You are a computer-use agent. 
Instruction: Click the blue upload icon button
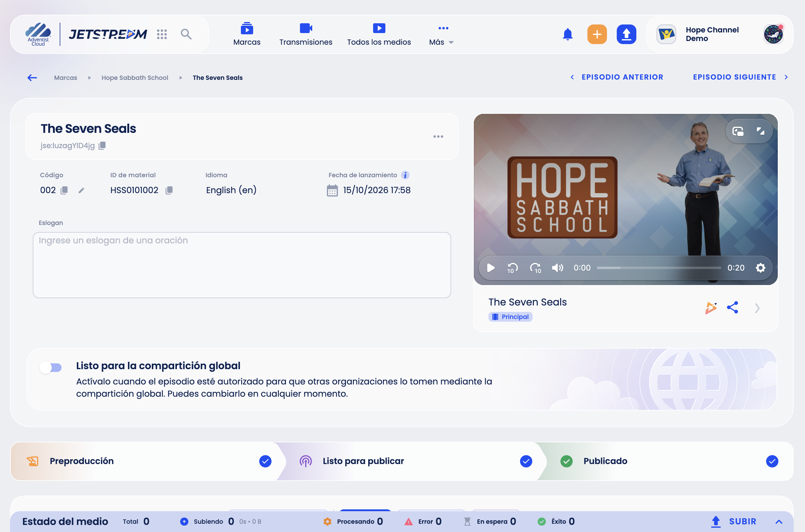626,34
